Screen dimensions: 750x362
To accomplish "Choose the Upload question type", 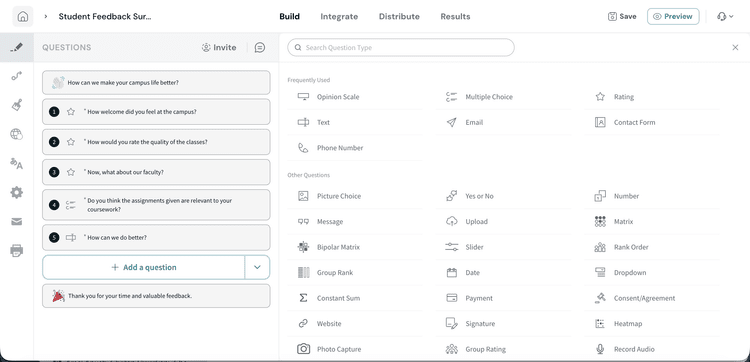I will point(504,221).
